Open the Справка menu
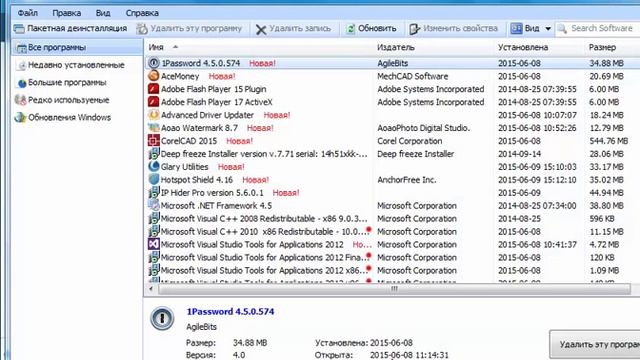 pyautogui.click(x=142, y=13)
